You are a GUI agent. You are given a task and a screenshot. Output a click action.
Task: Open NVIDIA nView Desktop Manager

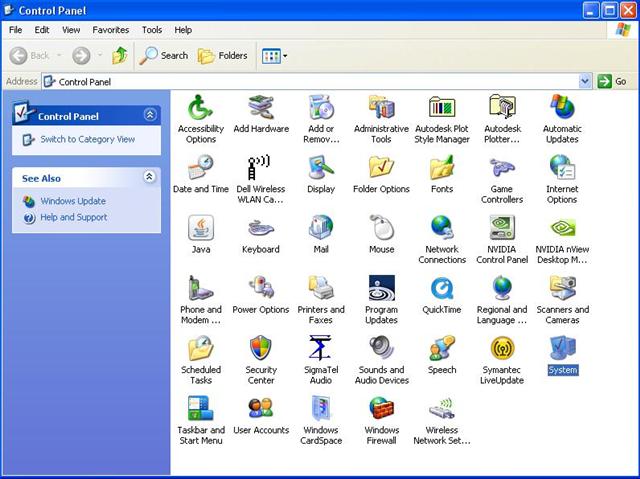click(562, 239)
